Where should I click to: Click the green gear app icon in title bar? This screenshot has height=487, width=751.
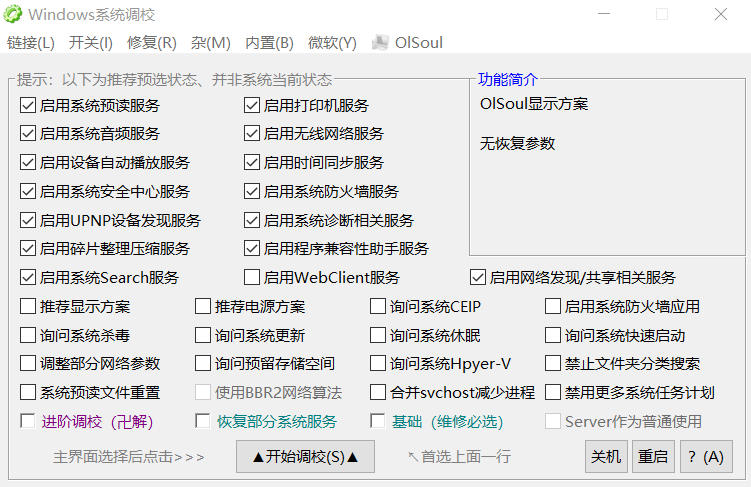pyautogui.click(x=12, y=14)
